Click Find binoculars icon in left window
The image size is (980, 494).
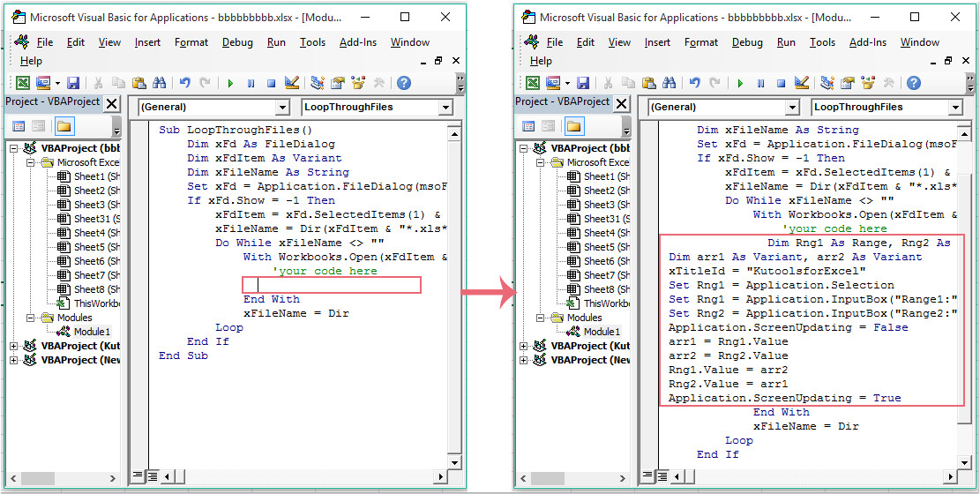[x=159, y=83]
